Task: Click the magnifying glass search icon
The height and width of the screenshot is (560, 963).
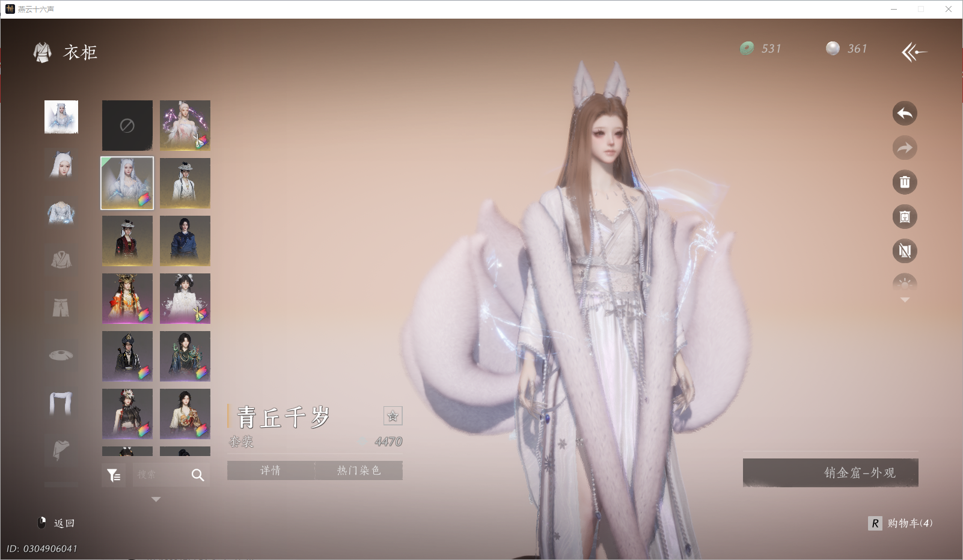Action: click(x=197, y=475)
